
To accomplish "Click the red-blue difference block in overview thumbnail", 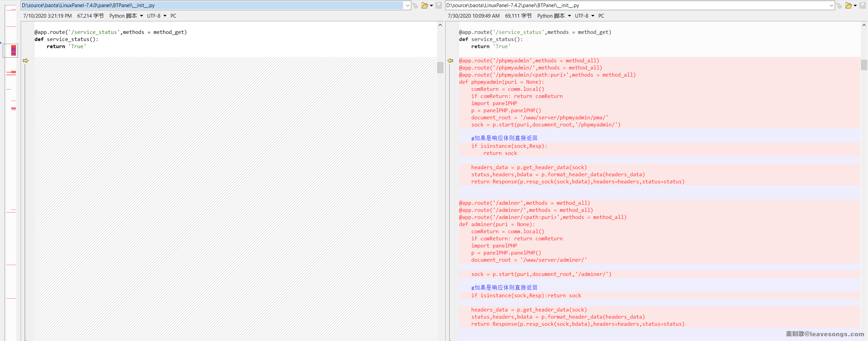I will click(14, 51).
